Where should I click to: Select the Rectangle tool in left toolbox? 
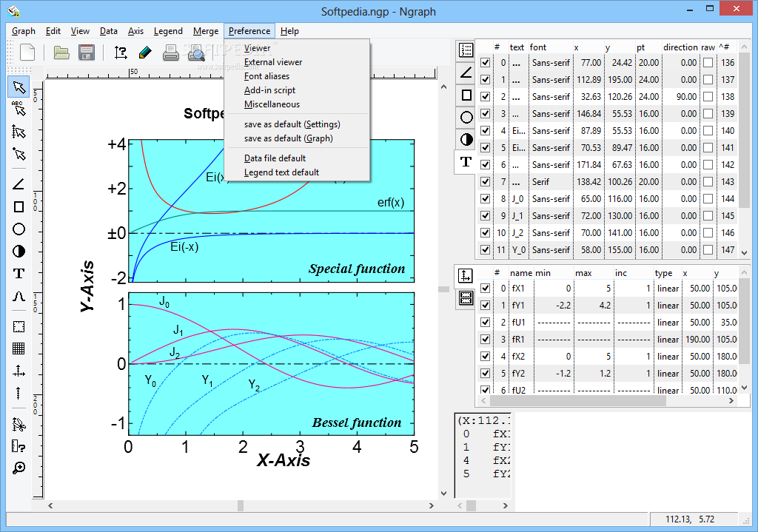click(19, 207)
